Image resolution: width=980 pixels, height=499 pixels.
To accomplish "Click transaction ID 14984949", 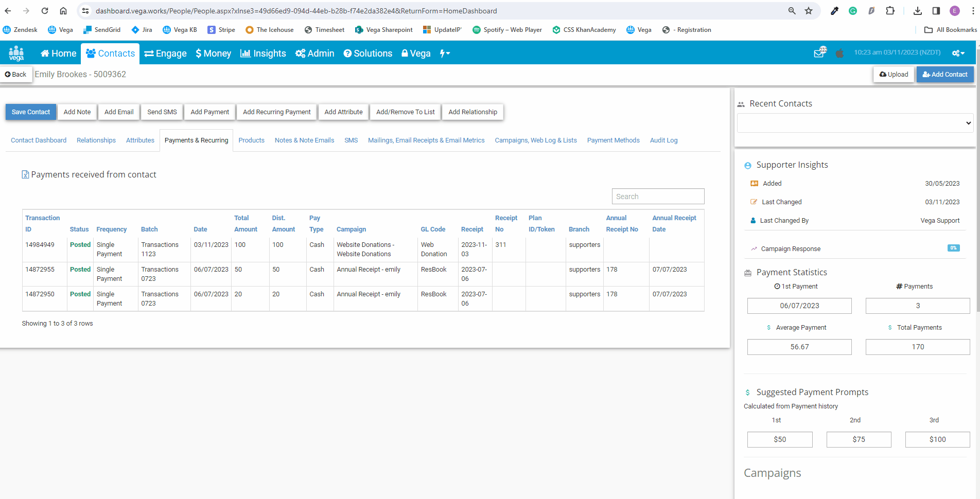I will click(x=40, y=245).
